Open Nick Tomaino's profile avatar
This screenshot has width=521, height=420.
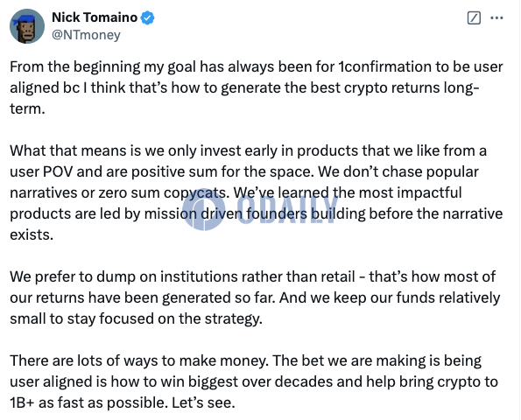[x=27, y=26]
